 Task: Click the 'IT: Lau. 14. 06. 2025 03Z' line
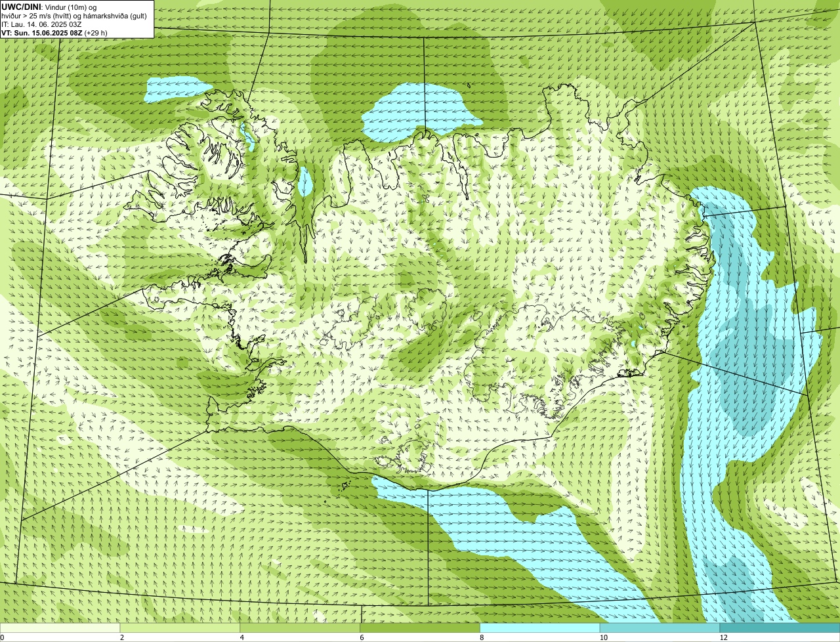click(41, 24)
